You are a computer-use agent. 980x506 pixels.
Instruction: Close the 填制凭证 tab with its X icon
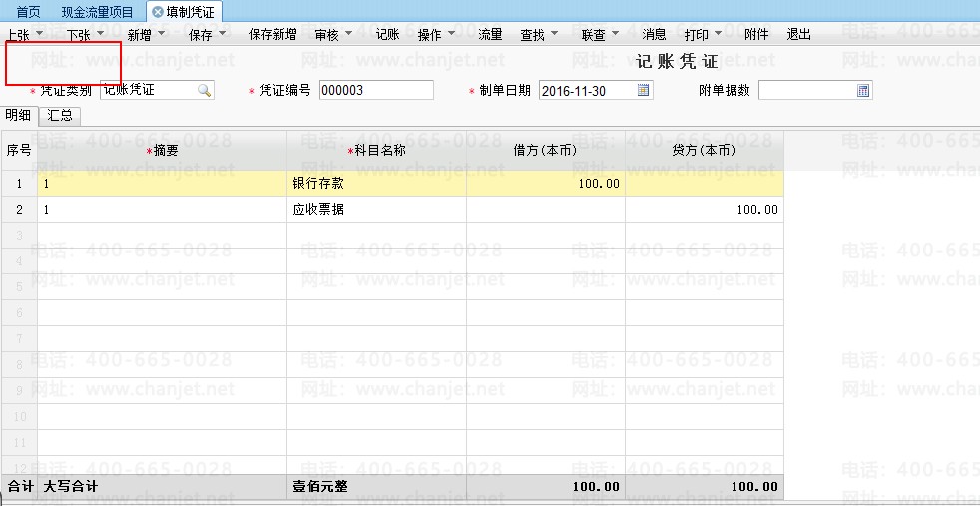pos(158,12)
